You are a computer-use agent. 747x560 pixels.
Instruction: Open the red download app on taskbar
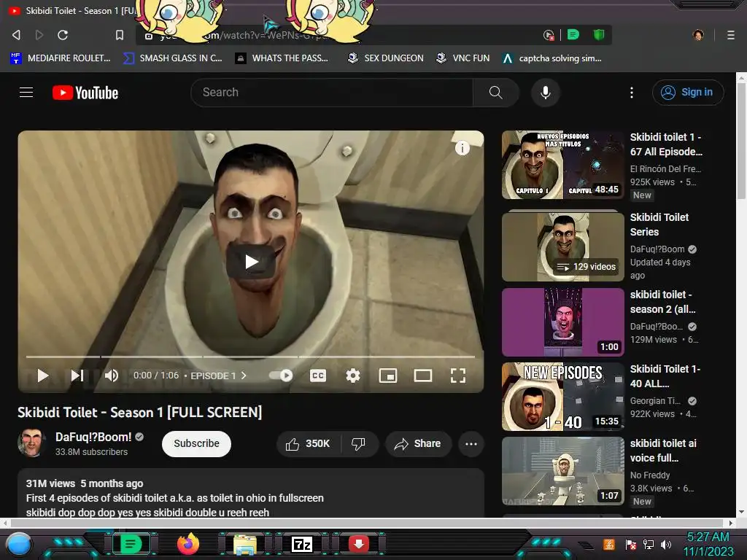click(x=359, y=544)
